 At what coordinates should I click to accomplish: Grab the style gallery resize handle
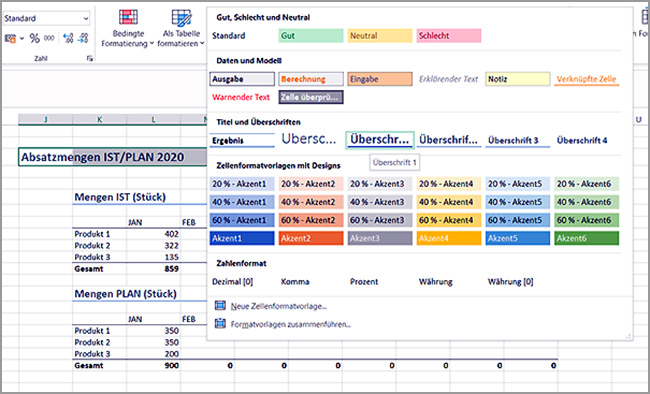point(628,336)
